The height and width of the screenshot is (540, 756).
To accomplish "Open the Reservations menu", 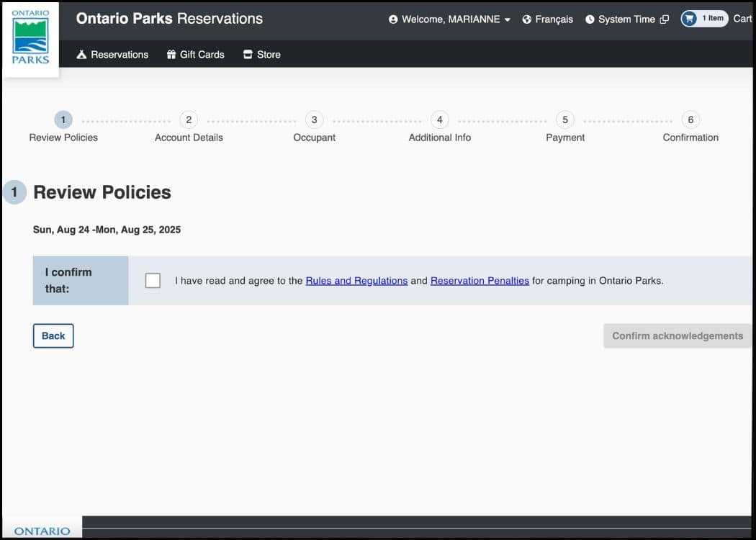I will [112, 55].
